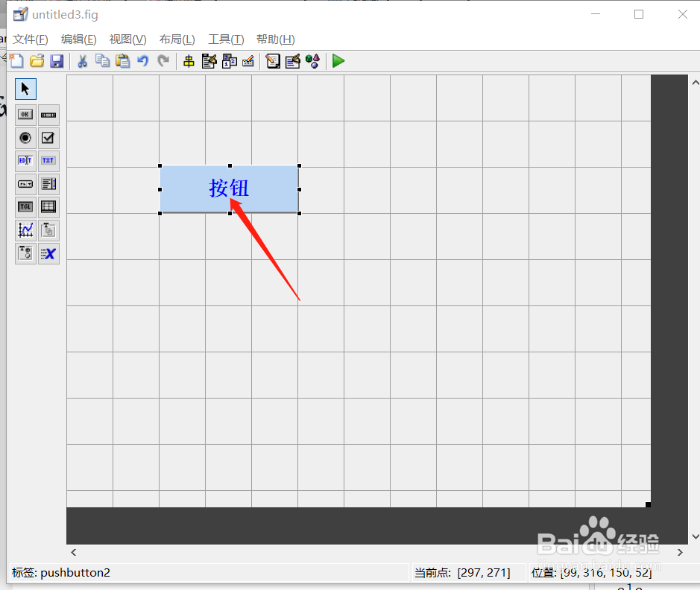The width and height of the screenshot is (700, 590).
Task: Run the figure with green play button
Action: coord(338,61)
